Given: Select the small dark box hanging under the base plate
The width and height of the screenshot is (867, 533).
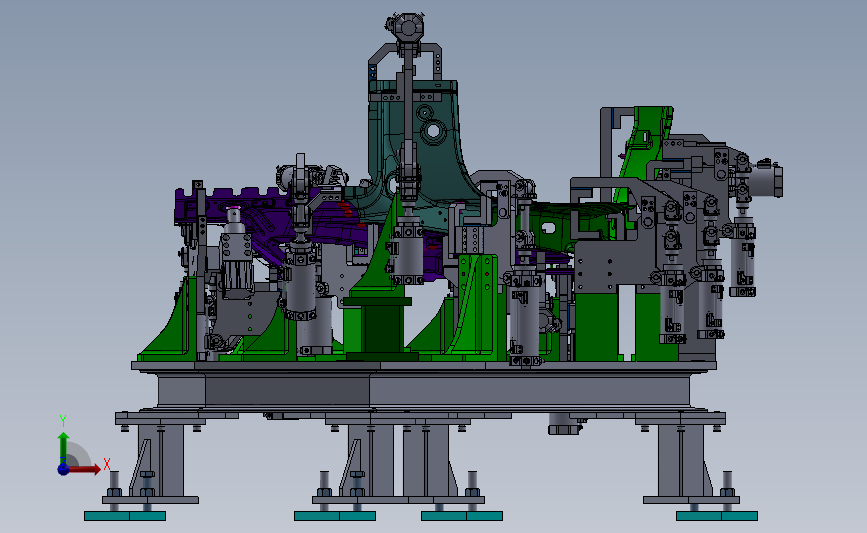Looking at the screenshot, I should tap(564, 424).
